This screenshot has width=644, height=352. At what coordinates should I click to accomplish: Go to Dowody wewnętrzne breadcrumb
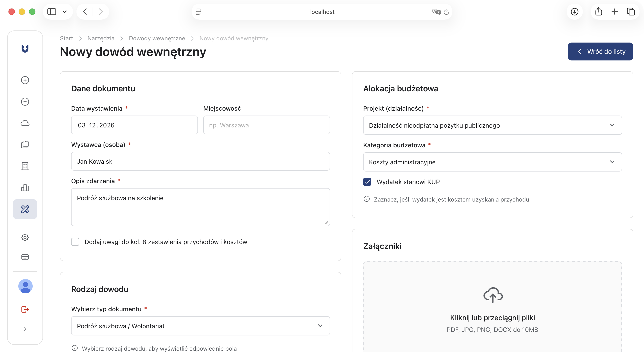click(157, 38)
